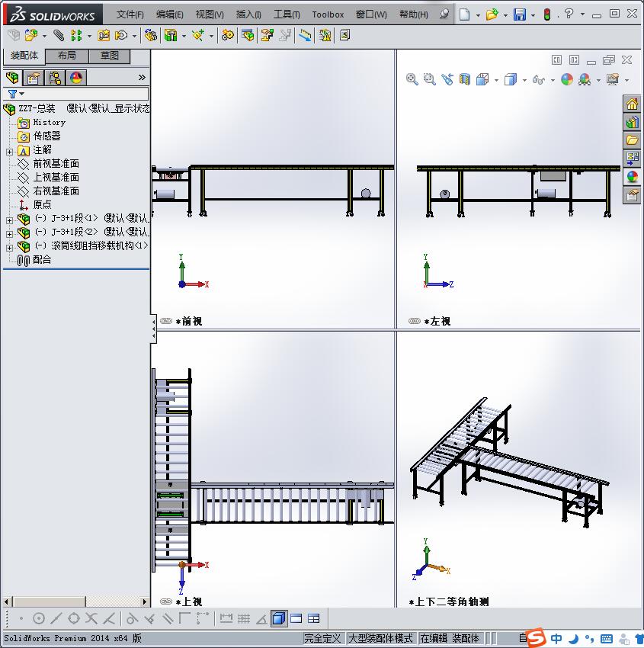
Task: Click the Insert Components toolbar icon
Action: tap(31, 36)
